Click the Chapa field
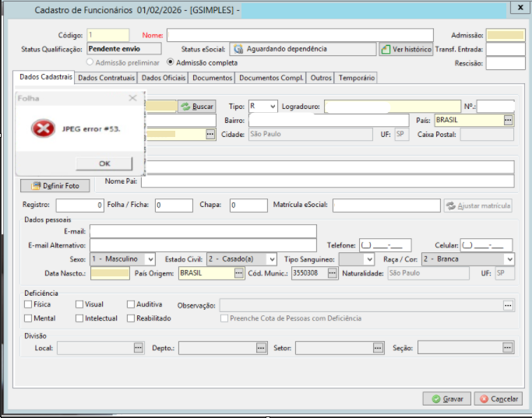 point(248,205)
